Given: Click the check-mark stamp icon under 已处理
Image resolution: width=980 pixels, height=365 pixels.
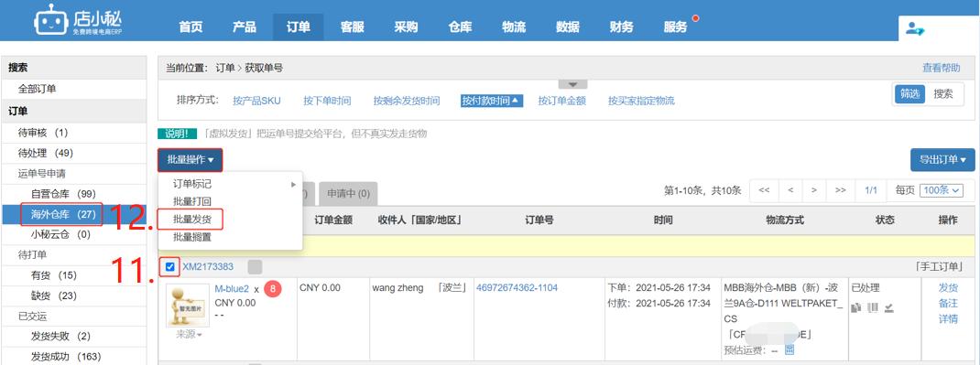Looking at the screenshot, I should click(888, 307).
